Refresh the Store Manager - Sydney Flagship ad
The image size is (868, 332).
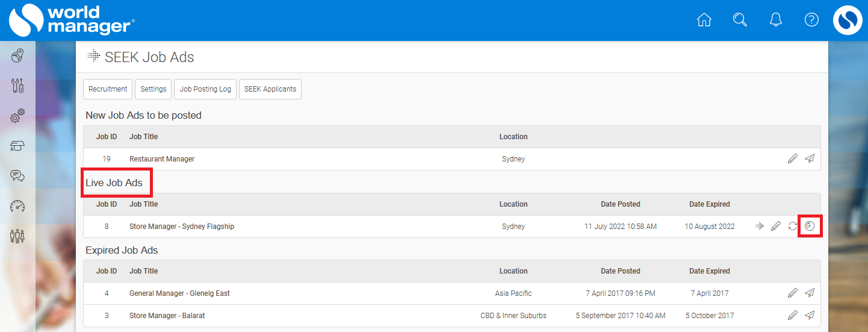click(793, 227)
